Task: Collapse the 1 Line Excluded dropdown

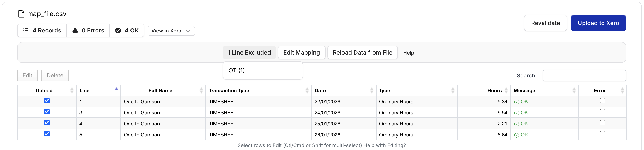Action: click(249, 52)
